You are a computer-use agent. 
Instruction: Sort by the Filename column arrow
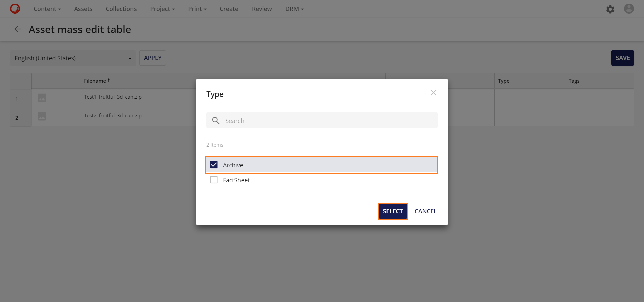pos(109,81)
